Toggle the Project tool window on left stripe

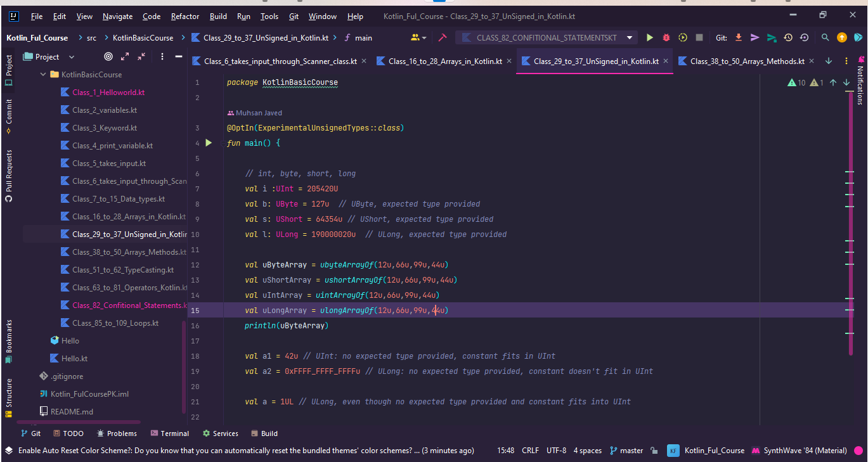point(8,70)
